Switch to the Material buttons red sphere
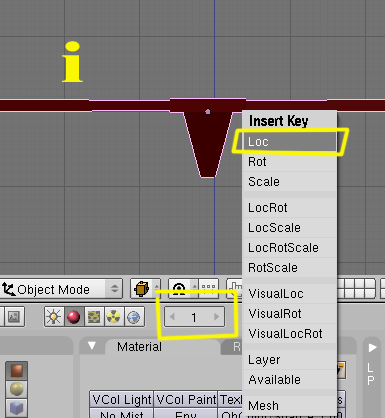 [74, 317]
